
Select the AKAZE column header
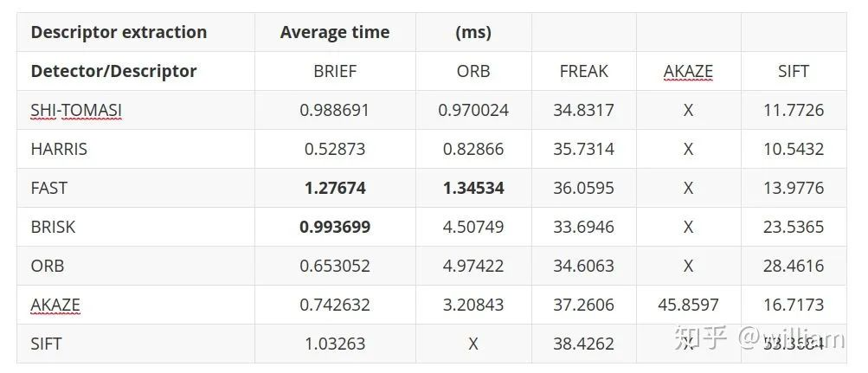[x=688, y=71]
